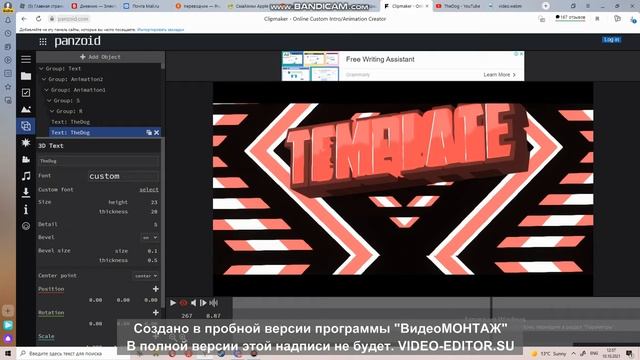This screenshot has height=360, width=640.
Task: Edit the Detail value field
Action: tap(155, 224)
